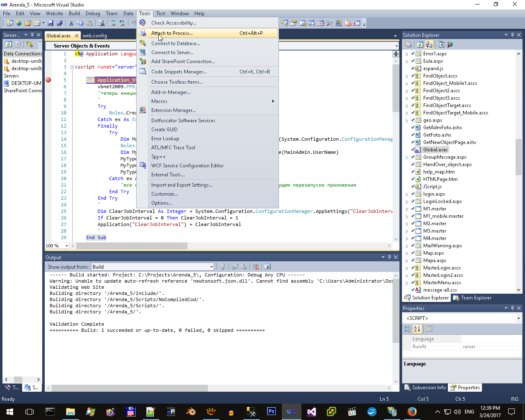Screen dimensions: 525x420
Task: Toggle pin on Server Explorer panel
Action: click(32, 35)
